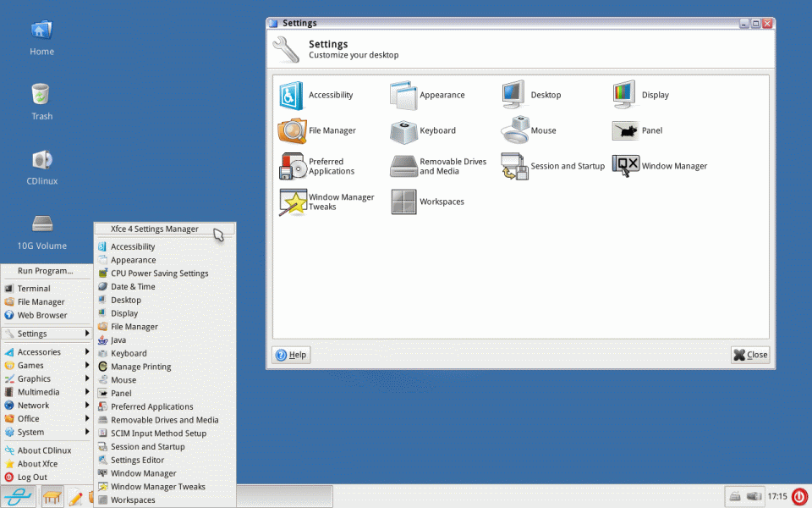
Task: Click the network plug icon in system tray
Action: pos(754,497)
